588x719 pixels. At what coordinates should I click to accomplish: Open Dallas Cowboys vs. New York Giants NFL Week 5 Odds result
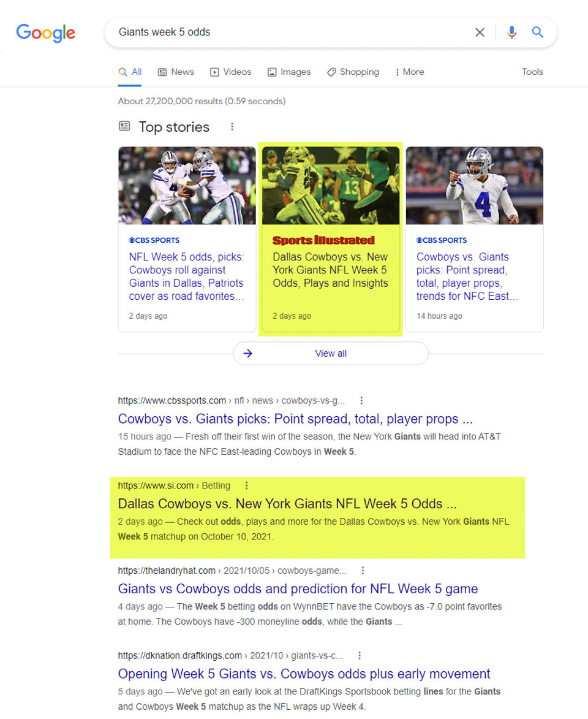[x=287, y=503]
